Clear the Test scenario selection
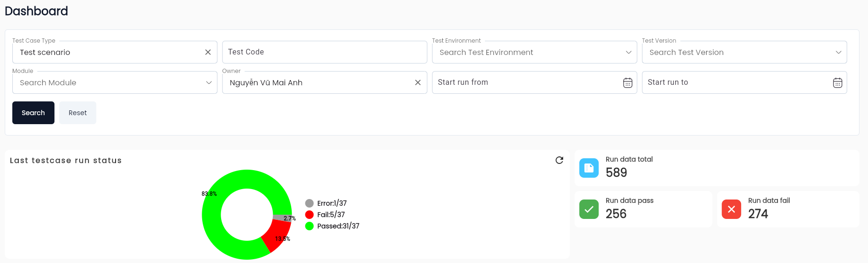Viewport: 868px width, 263px height. [x=208, y=52]
